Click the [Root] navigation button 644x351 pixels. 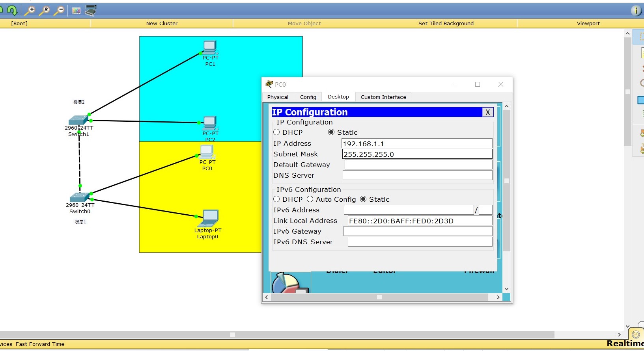pos(19,23)
